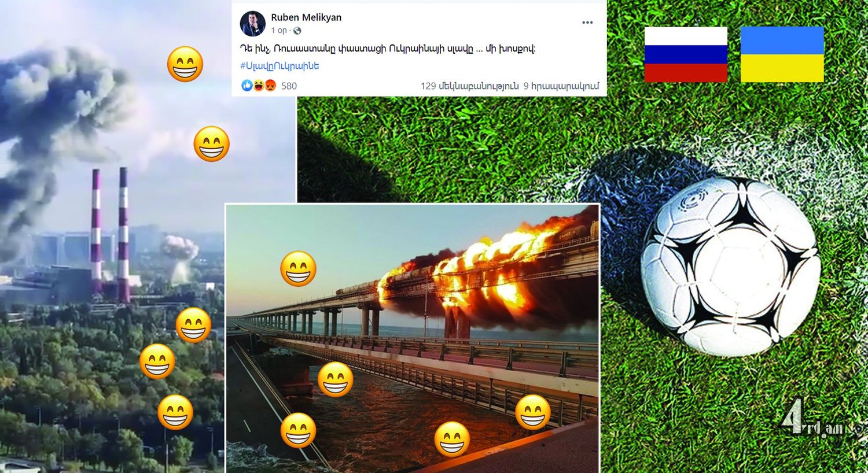Screen dimensions: 868x473
Task: Select the Armenian post text line
Action: (388, 49)
